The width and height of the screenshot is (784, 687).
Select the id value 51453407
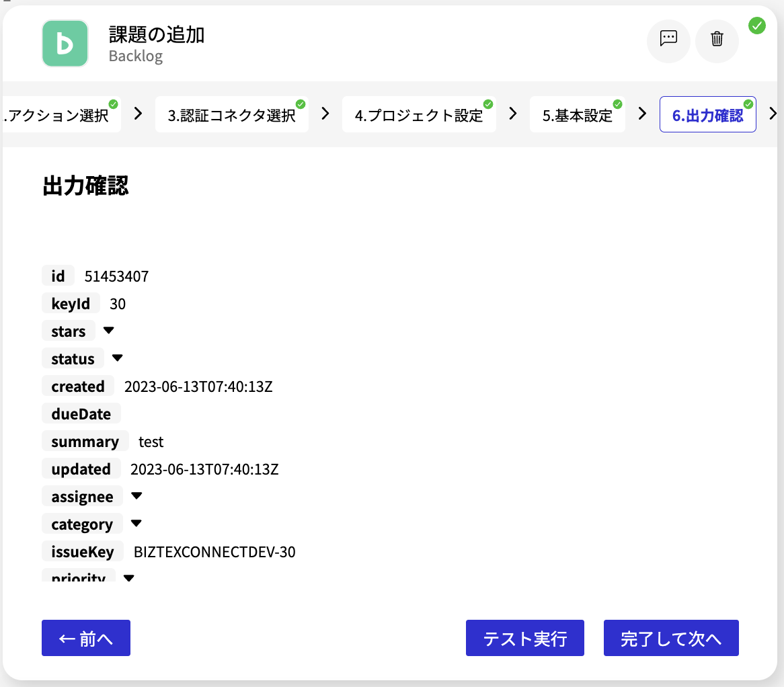(x=116, y=276)
